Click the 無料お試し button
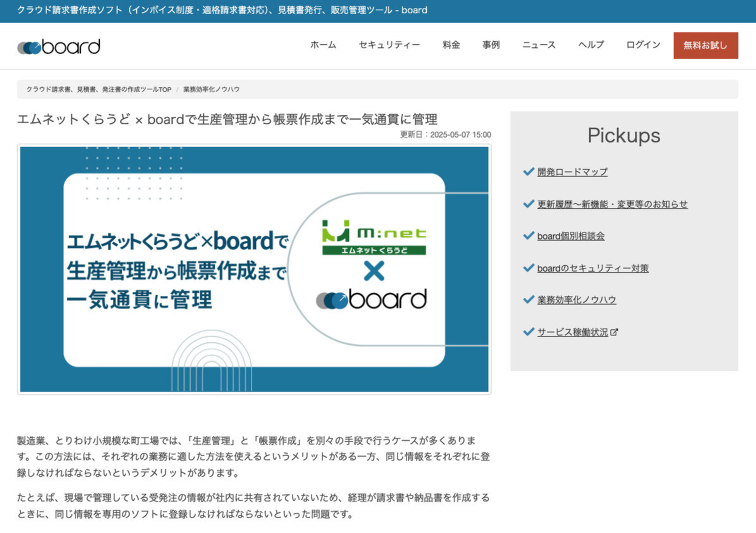 [706, 46]
